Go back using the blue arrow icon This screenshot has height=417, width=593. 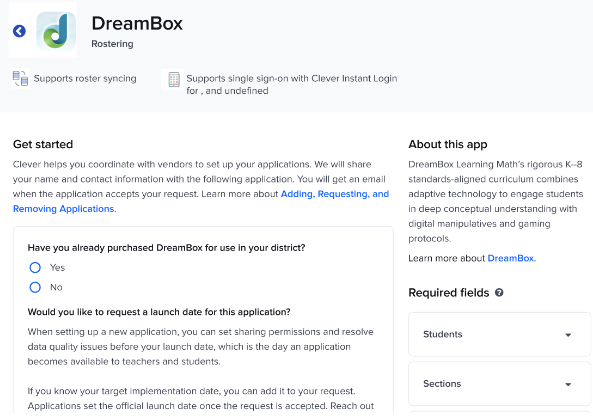(19, 31)
